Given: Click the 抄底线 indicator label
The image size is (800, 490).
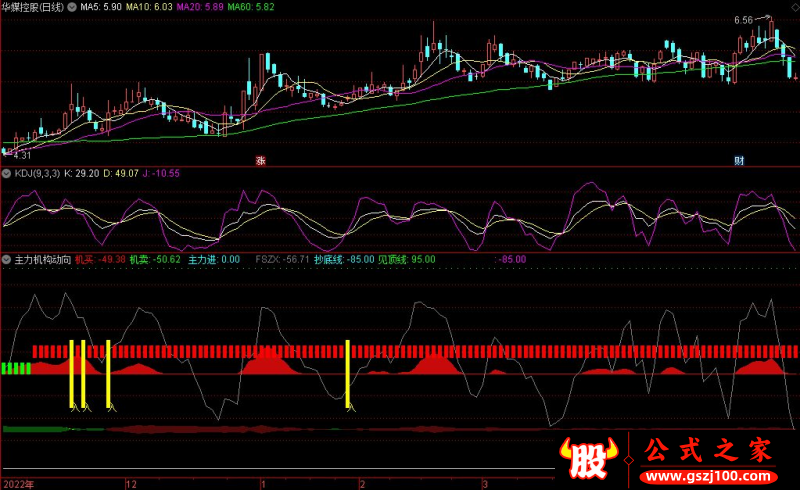Looking at the screenshot, I should pyautogui.click(x=329, y=259).
